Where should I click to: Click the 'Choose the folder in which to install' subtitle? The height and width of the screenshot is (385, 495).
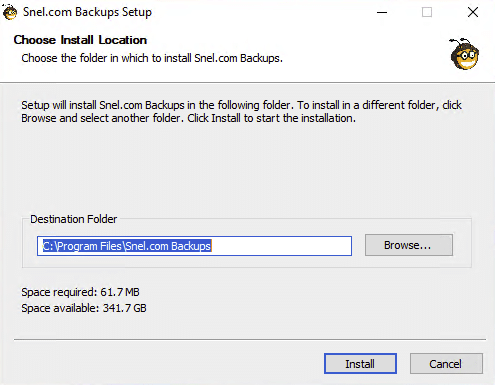click(x=152, y=58)
